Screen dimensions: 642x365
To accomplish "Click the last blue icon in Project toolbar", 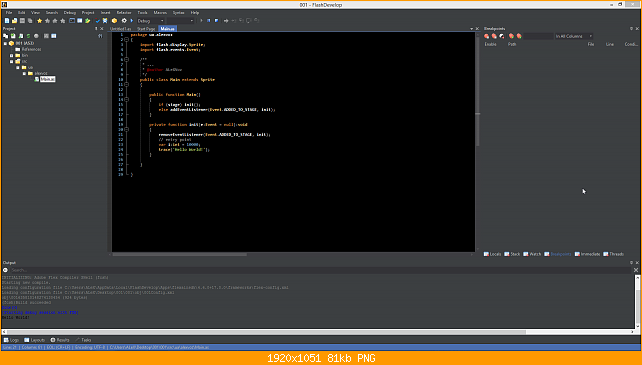I will click(x=54, y=36).
